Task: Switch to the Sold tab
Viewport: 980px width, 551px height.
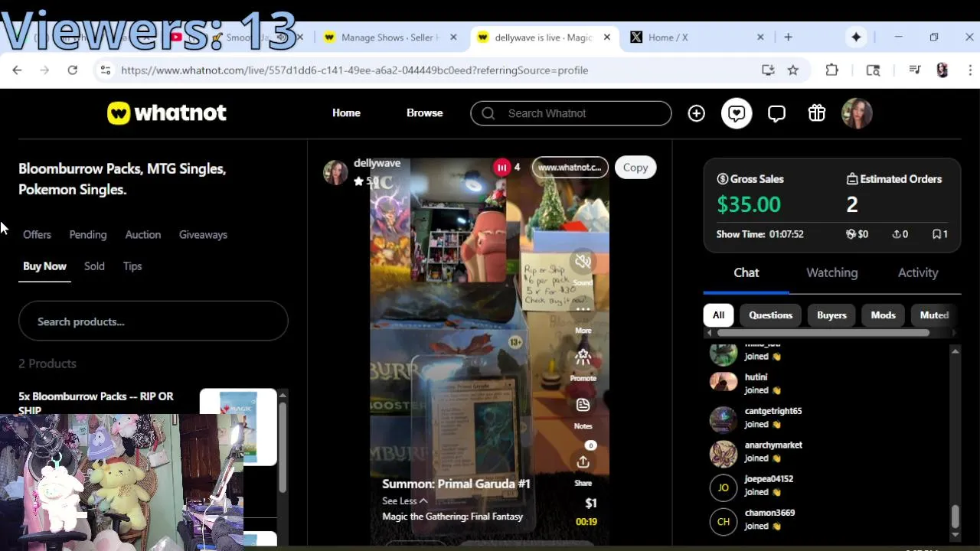Action: click(x=94, y=266)
